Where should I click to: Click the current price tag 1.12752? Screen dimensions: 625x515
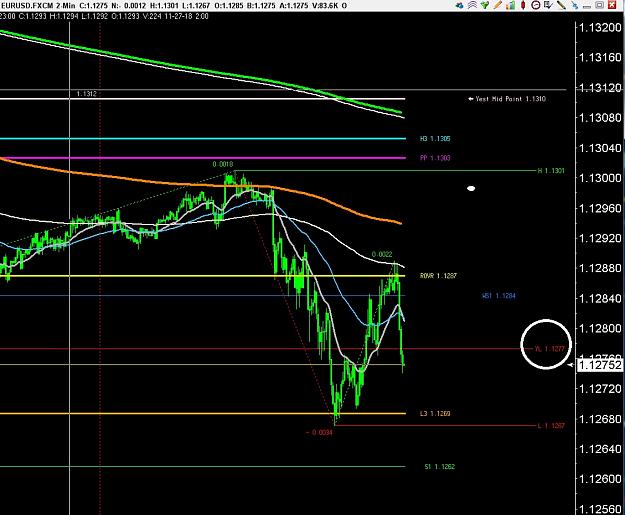tap(599, 365)
